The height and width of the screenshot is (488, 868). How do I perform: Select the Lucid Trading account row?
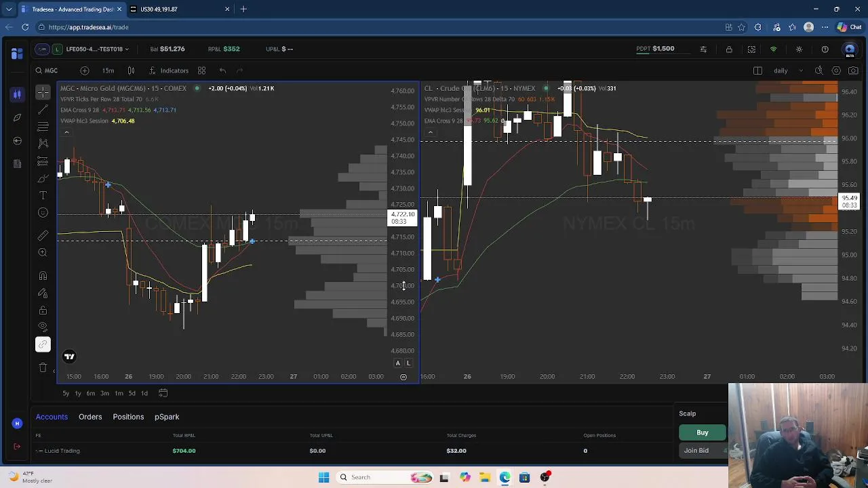click(x=353, y=451)
